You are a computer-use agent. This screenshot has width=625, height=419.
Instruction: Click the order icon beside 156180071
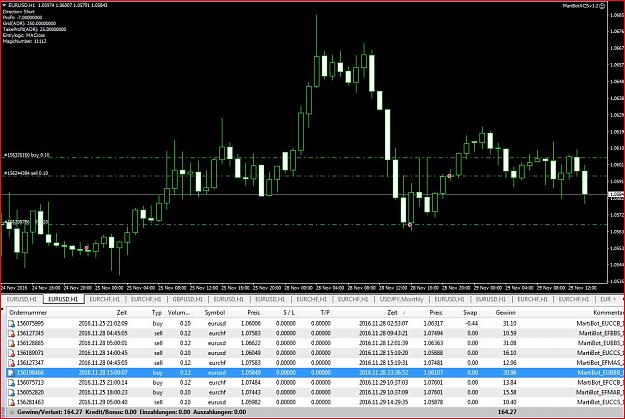tap(12, 353)
